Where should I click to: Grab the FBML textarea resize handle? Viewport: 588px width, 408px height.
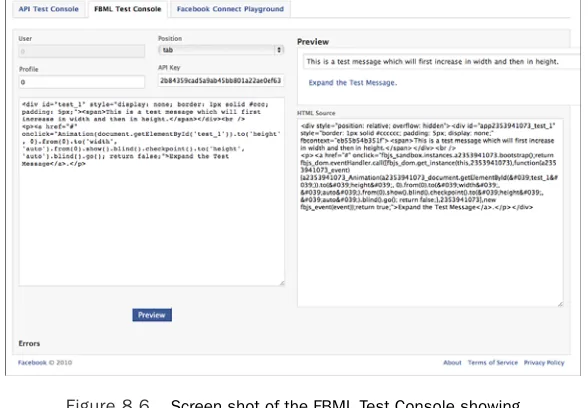(x=282, y=283)
